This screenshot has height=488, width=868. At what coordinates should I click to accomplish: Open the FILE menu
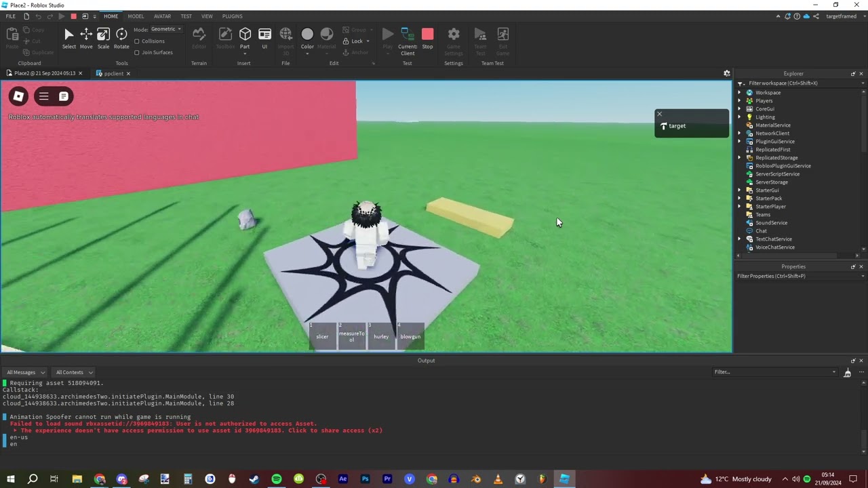[x=10, y=16]
